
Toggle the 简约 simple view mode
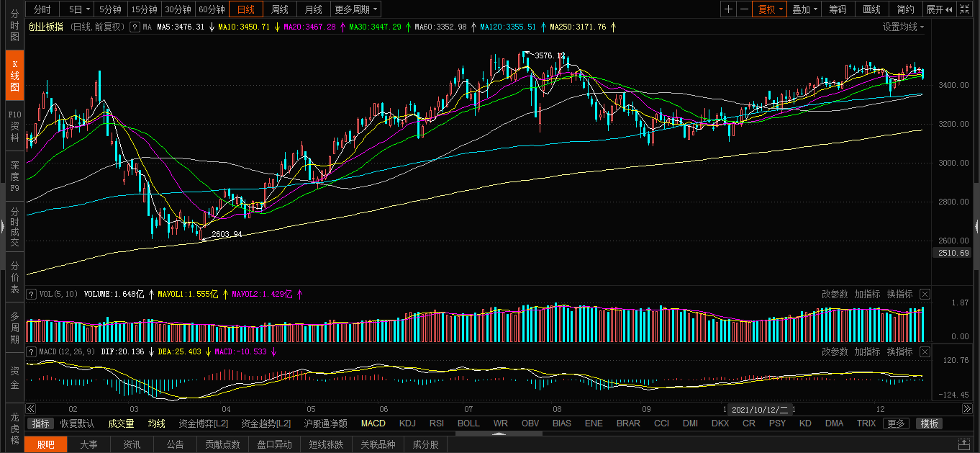(x=905, y=9)
